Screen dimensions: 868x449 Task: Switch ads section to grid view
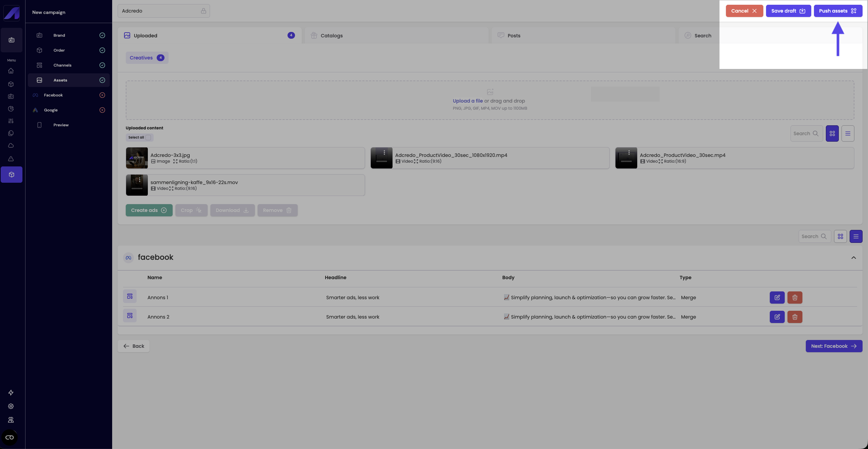pyautogui.click(x=840, y=236)
